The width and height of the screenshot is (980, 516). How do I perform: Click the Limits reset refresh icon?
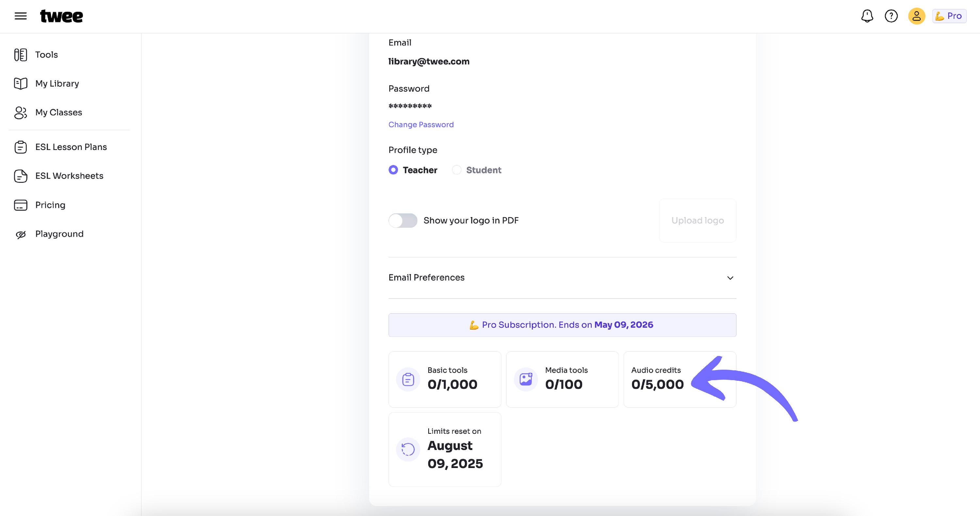408,449
